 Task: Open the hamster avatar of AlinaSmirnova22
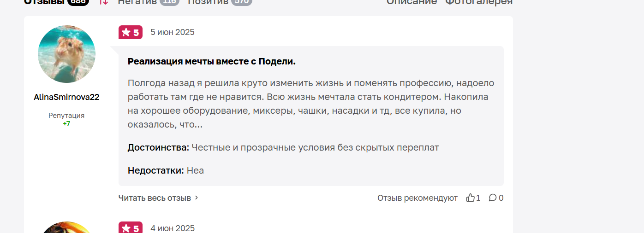[66, 54]
